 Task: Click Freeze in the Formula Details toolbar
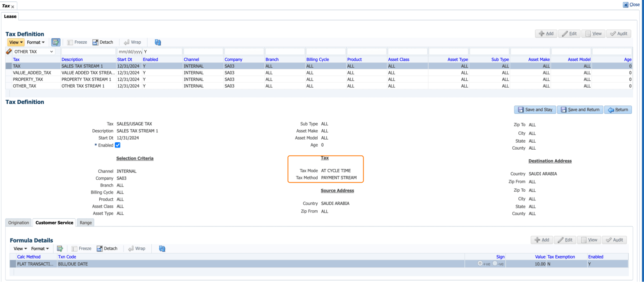(81, 249)
